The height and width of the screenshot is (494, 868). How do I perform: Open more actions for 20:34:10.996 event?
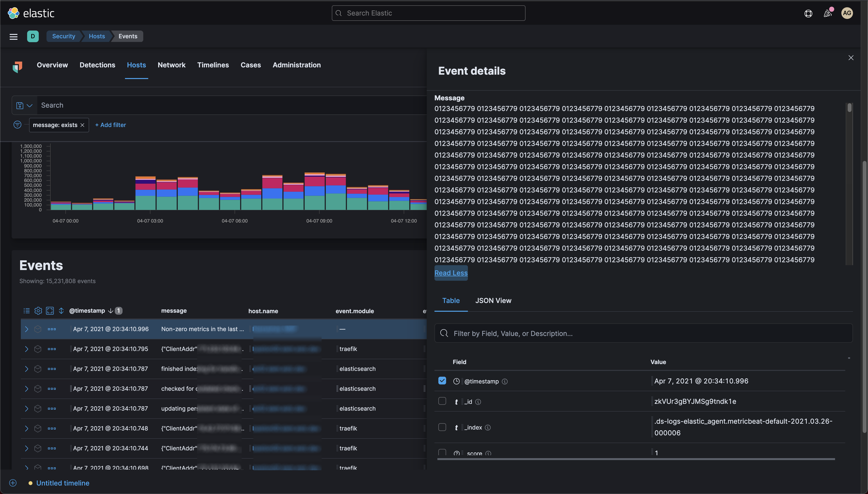52,329
